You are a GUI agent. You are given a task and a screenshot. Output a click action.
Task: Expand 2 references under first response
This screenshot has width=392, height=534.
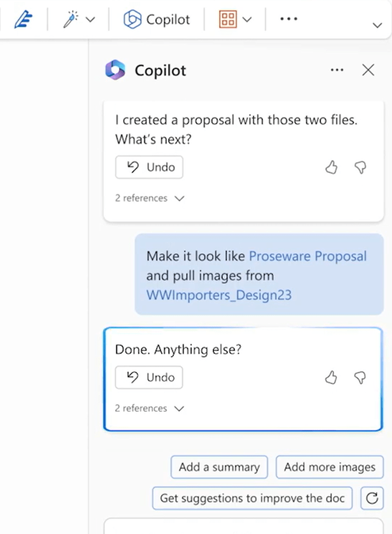click(150, 198)
